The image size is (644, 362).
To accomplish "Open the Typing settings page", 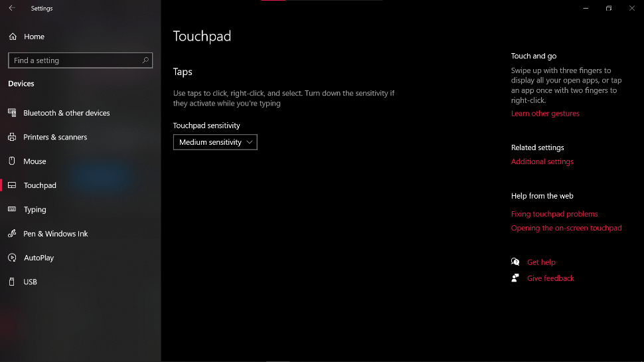I will (x=35, y=210).
